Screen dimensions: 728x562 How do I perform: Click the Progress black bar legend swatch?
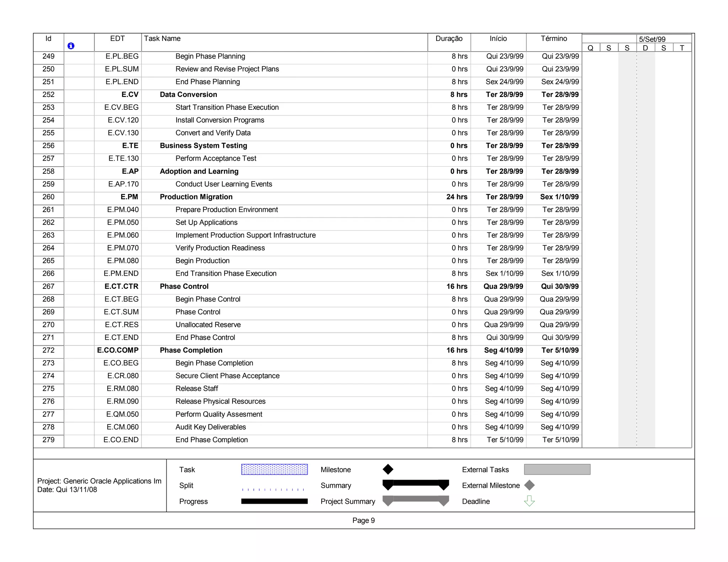[274, 501]
